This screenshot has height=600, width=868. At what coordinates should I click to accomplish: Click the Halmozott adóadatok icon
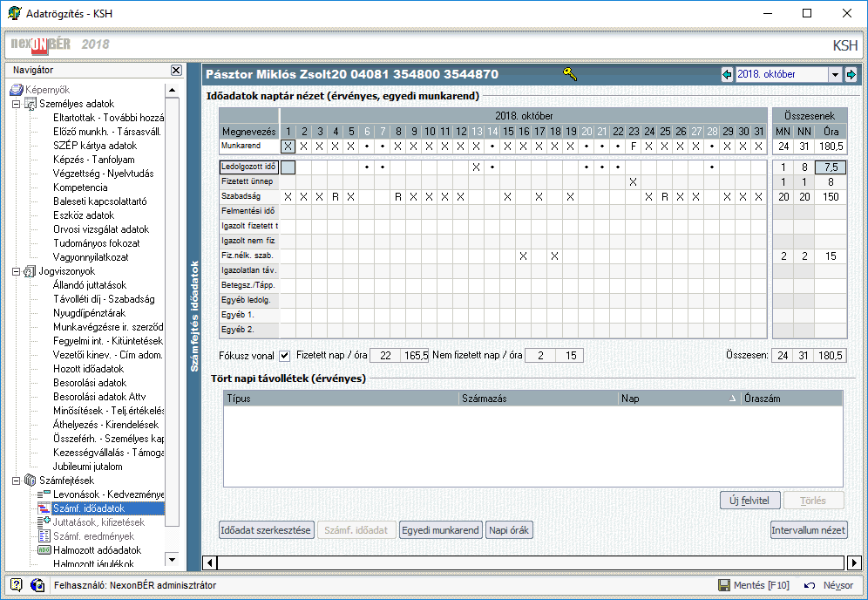(x=44, y=550)
